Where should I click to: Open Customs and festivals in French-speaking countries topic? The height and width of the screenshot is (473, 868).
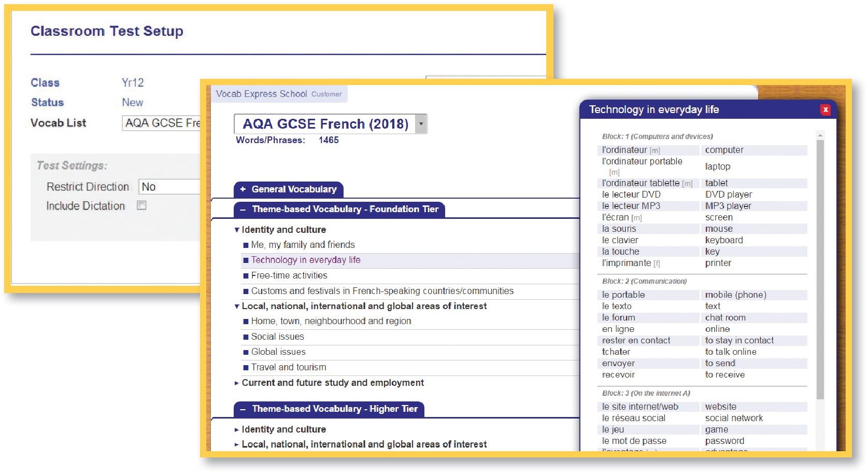tap(382, 291)
